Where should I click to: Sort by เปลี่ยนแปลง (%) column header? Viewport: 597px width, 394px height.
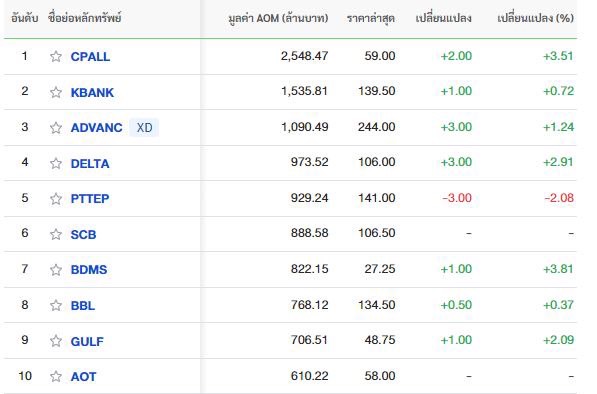(535, 18)
